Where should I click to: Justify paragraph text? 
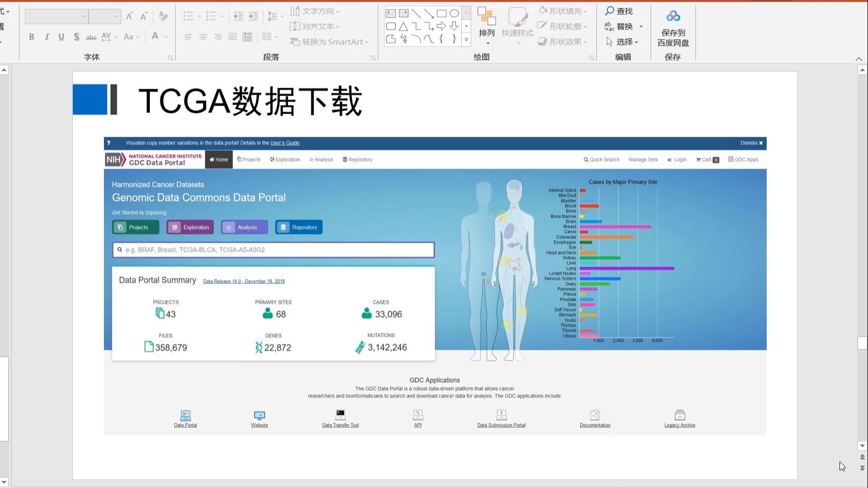click(232, 37)
